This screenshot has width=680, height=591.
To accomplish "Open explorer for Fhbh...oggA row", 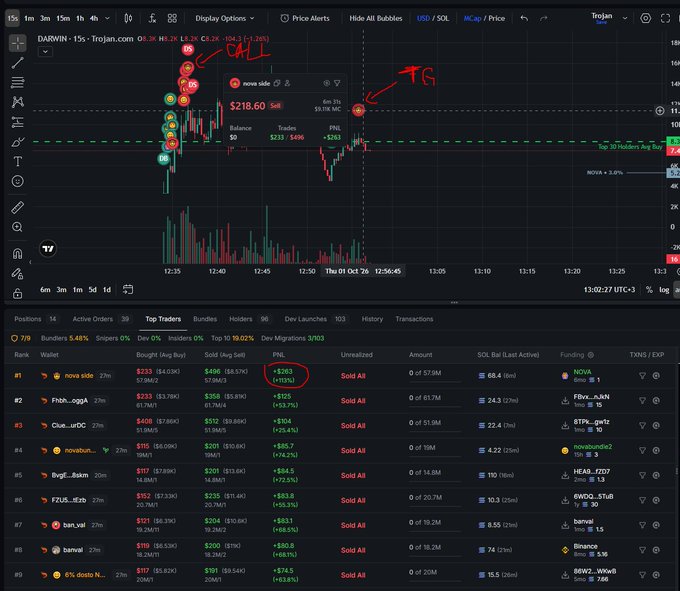I will point(657,401).
